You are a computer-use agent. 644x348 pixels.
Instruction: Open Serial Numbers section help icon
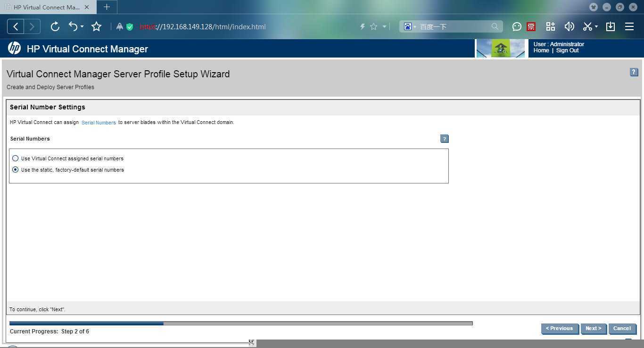click(x=444, y=139)
